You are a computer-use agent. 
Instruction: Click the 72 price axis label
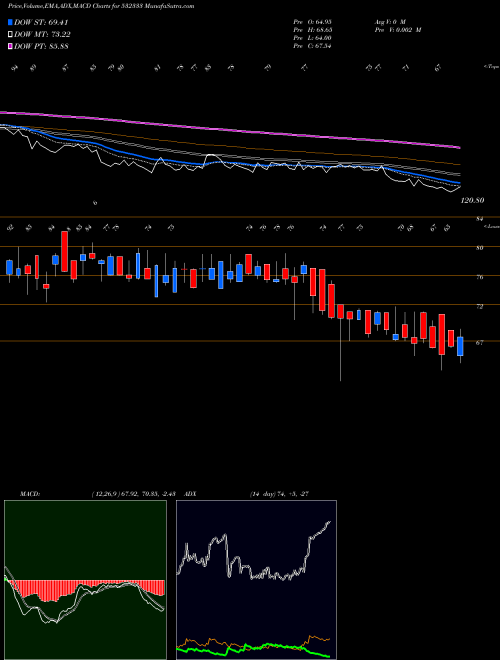click(479, 306)
